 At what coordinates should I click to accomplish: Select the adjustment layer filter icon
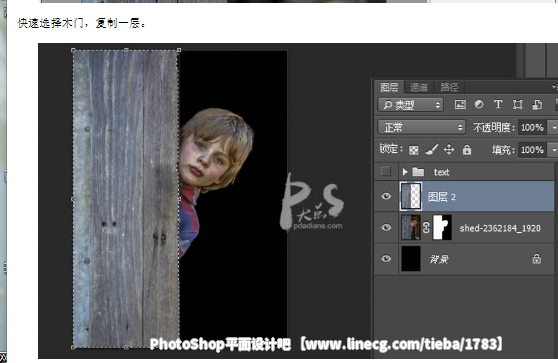pyautogui.click(x=479, y=104)
